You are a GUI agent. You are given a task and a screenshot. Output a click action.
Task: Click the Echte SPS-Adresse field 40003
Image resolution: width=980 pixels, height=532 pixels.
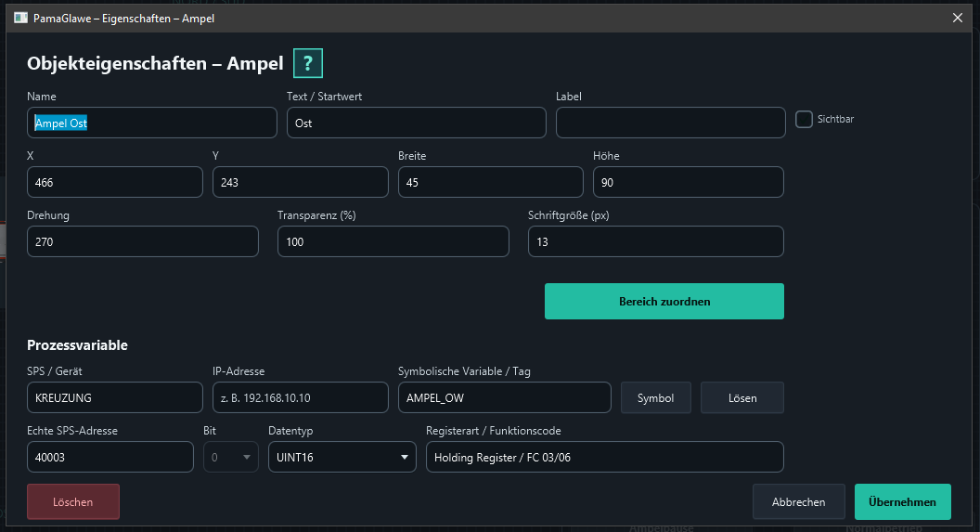[110, 457]
